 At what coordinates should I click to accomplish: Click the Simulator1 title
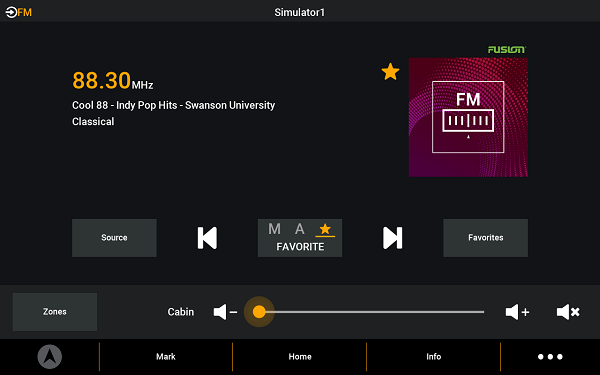(x=300, y=13)
